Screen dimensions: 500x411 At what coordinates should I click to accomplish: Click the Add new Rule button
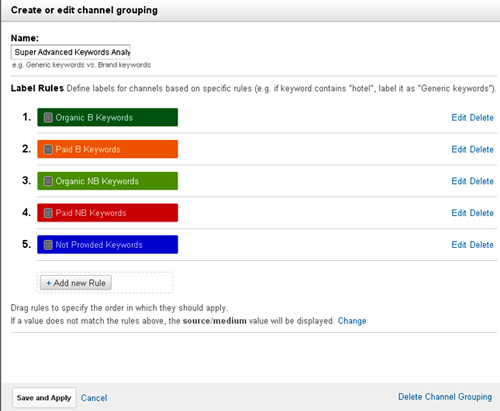tap(76, 283)
